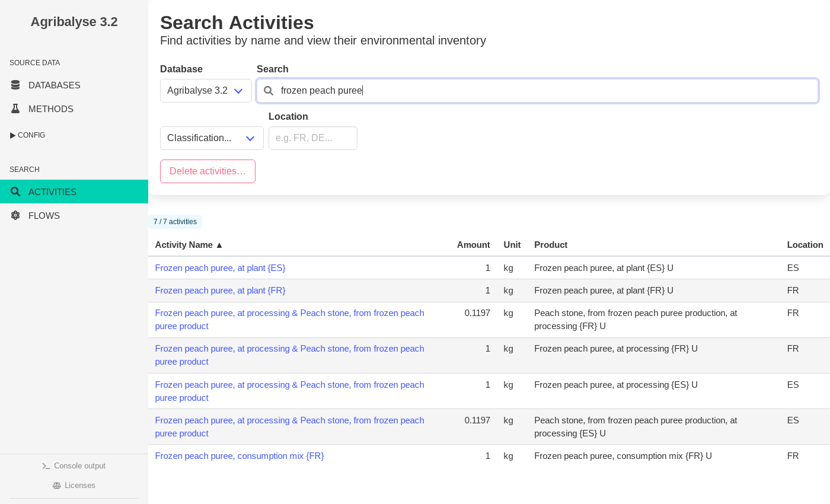Click the magnifier icon inside the Search field
This screenshot has width=830, height=504.
tap(269, 91)
